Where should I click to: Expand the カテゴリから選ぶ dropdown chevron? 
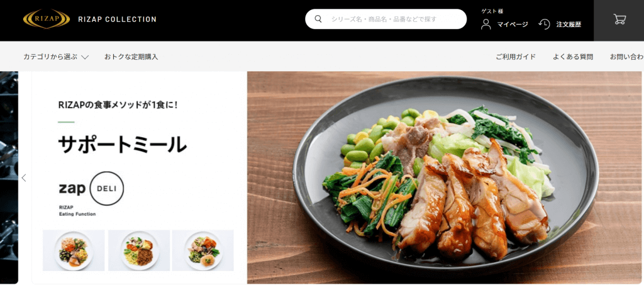(x=85, y=57)
